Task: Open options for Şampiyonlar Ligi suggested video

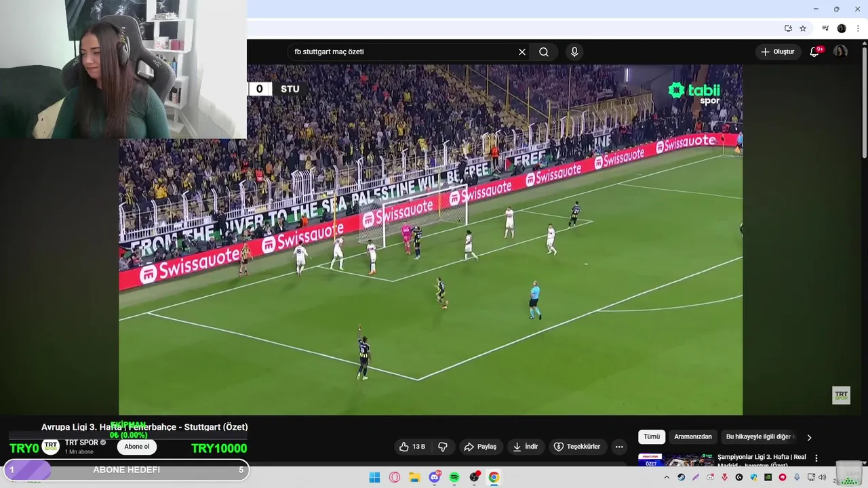Action: (816, 458)
